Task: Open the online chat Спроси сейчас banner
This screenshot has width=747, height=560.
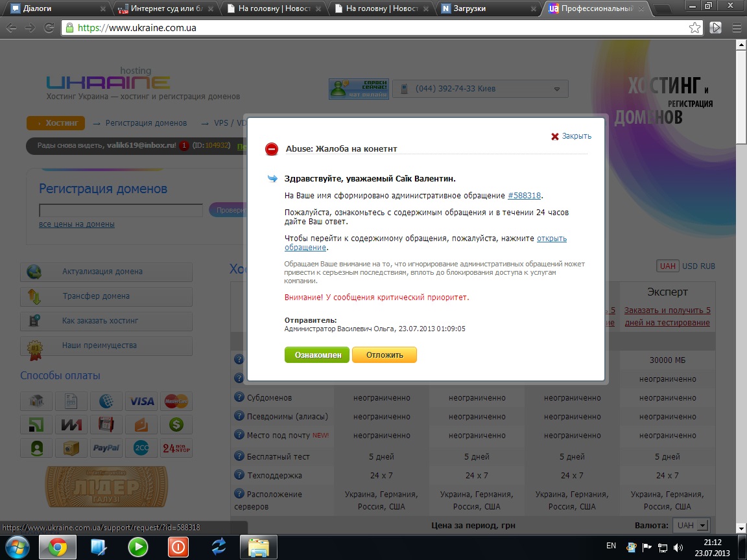Action: 359,89
